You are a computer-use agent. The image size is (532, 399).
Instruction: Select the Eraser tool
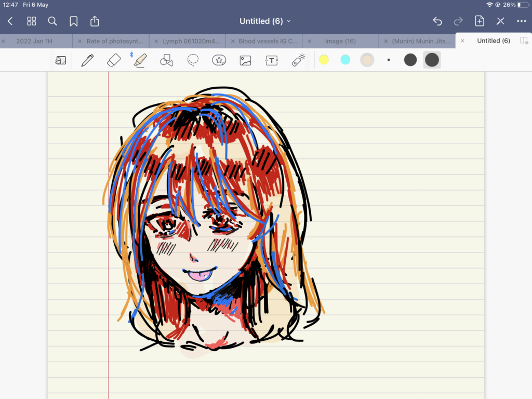pos(113,60)
